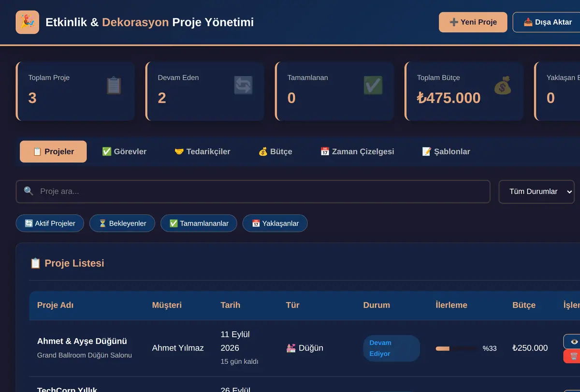Screen dimensions: 580x392
Task: Click the party popper app logo
Action: coord(28,22)
